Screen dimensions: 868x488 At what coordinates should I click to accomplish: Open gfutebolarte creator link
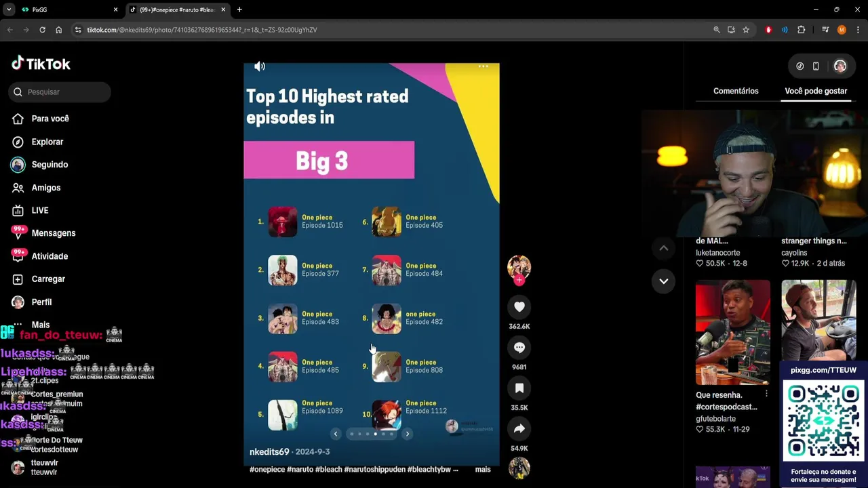point(717,419)
